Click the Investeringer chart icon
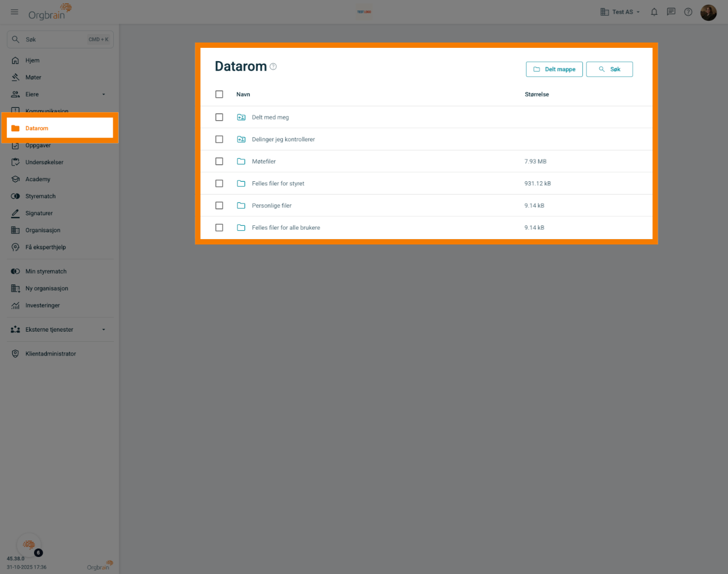728x574 pixels. [15, 306]
